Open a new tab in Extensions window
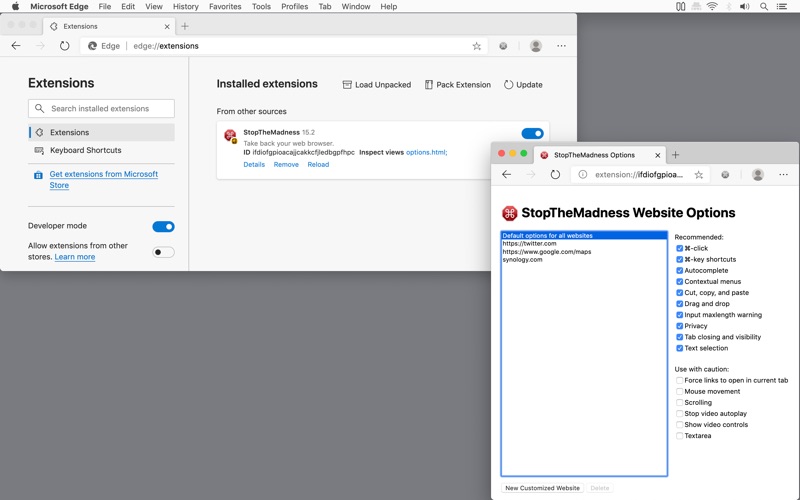The image size is (800, 500). coord(185,26)
